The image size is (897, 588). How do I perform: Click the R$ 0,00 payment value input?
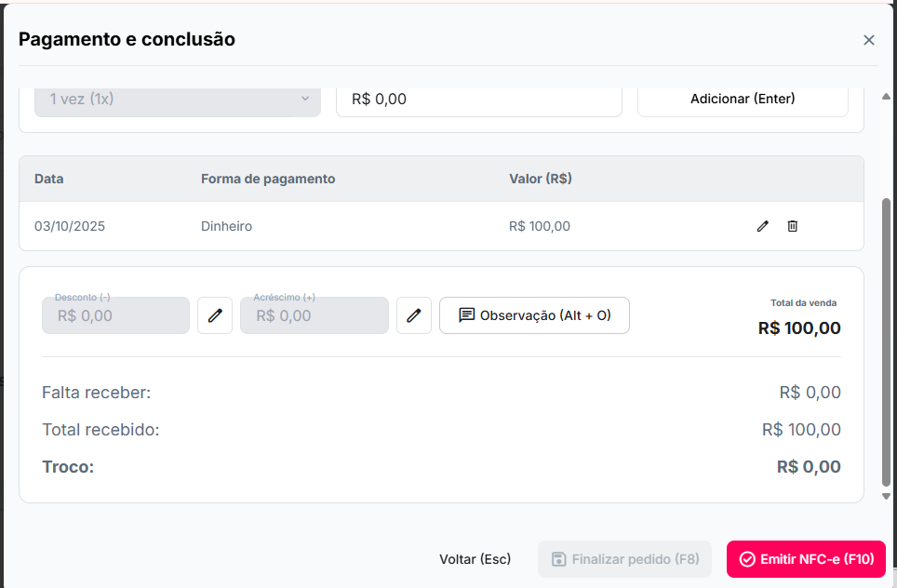click(478, 99)
